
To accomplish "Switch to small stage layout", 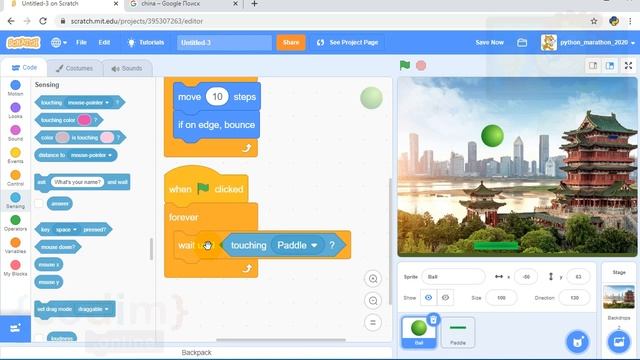I will [593, 65].
